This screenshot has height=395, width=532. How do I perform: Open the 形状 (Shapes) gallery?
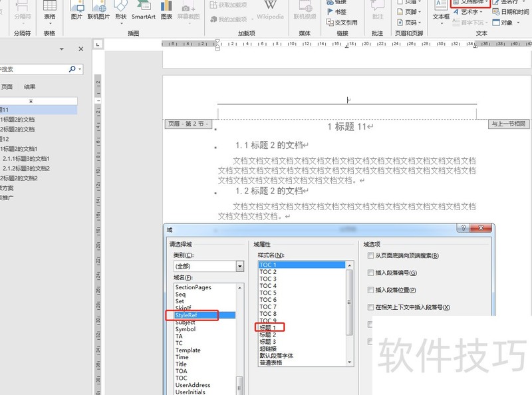[x=120, y=10]
